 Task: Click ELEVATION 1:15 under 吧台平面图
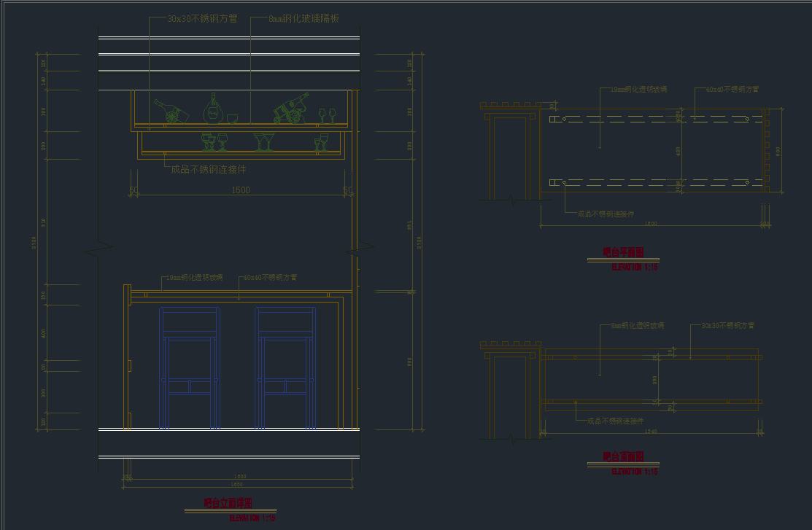point(635,267)
